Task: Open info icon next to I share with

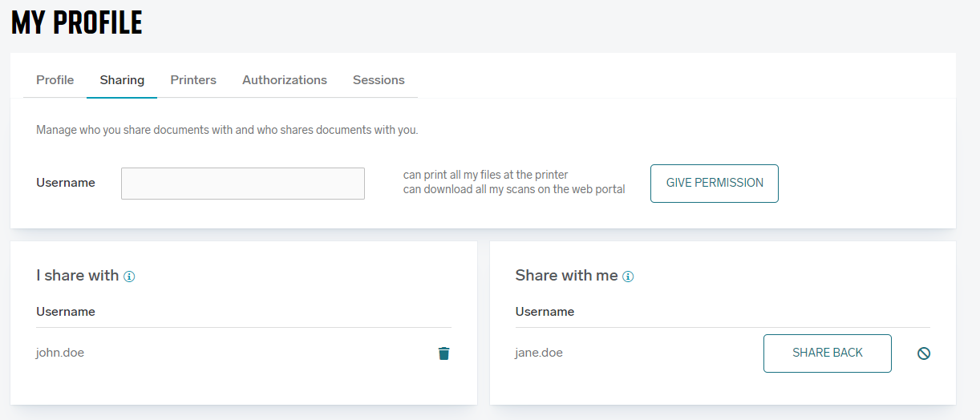Action: [129, 277]
